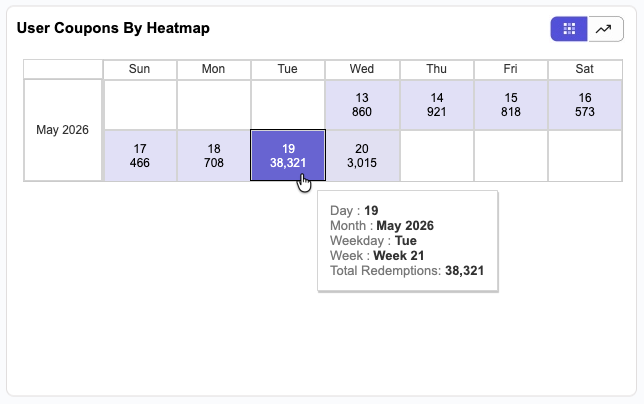The width and height of the screenshot is (644, 404).
Task: Click the User Coupons By Heatmap title
Action: 113,28
